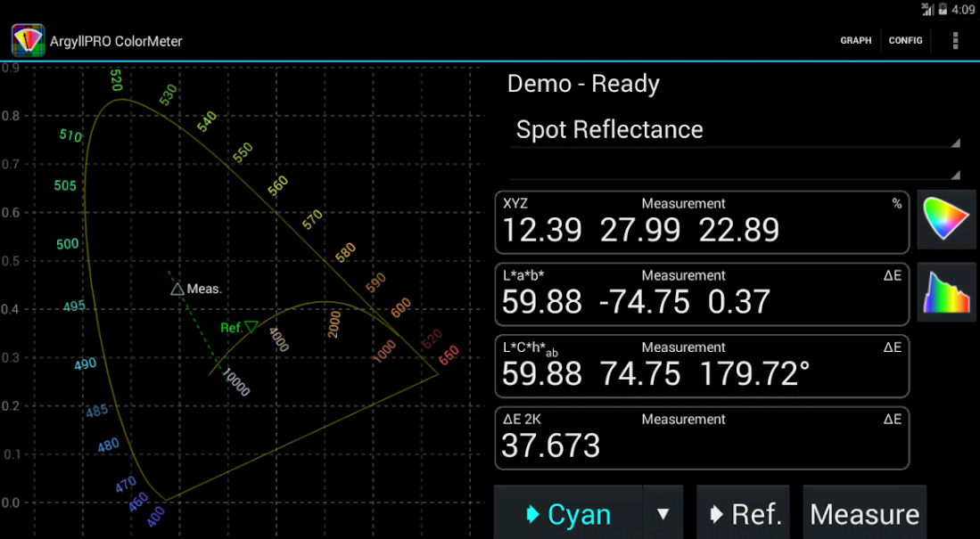Expand the Spot Reflectance mode dropdown
Screen dimensions: 980x539
735,131
